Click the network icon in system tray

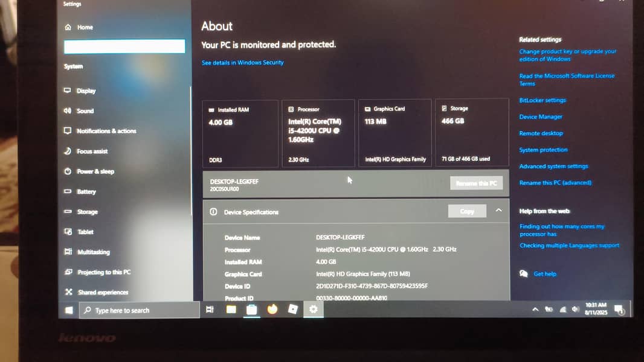coord(562,310)
